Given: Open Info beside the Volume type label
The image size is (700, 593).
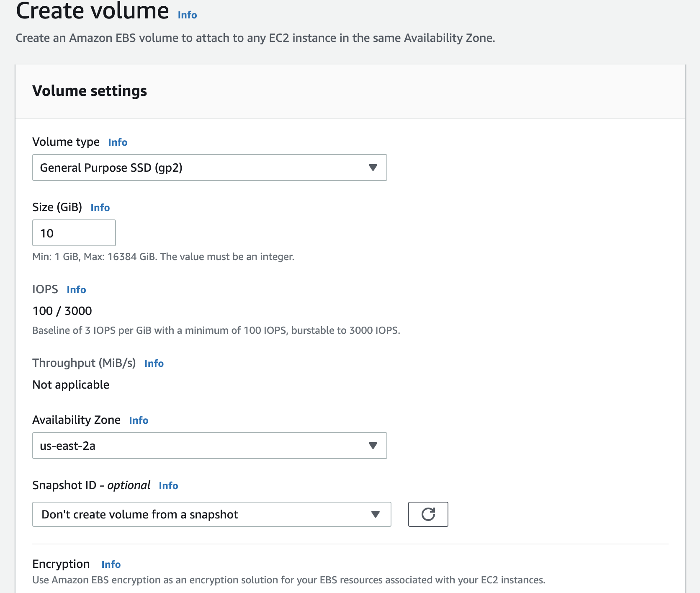Looking at the screenshot, I should coord(117,142).
